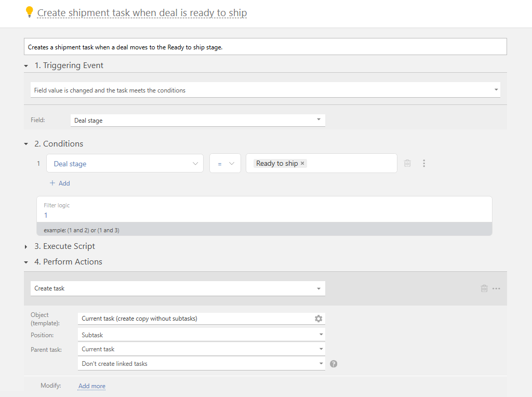Open more options for Create task action
532x397 pixels.
click(x=497, y=288)
